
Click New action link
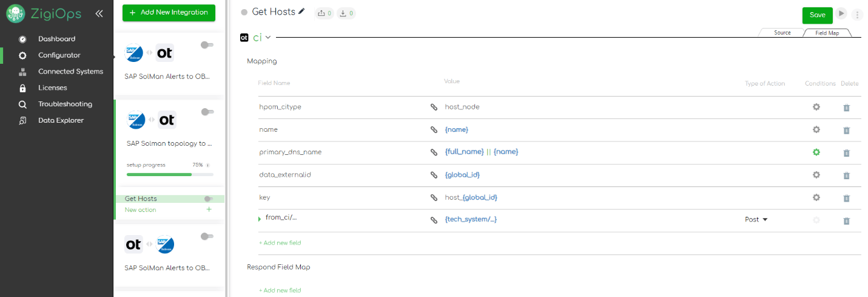pyautogui.click(x=140, y=210)
